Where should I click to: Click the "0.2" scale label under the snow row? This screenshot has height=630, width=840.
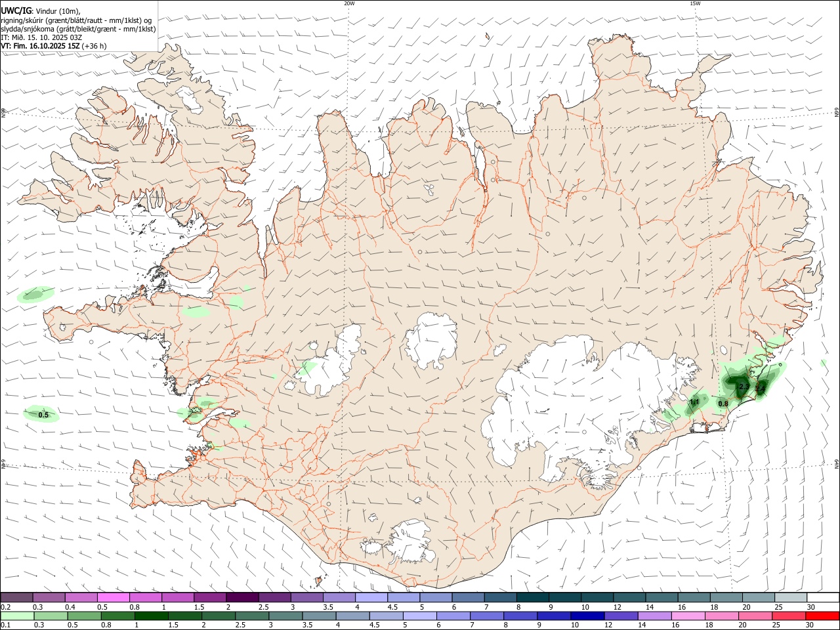coord(5,607)
